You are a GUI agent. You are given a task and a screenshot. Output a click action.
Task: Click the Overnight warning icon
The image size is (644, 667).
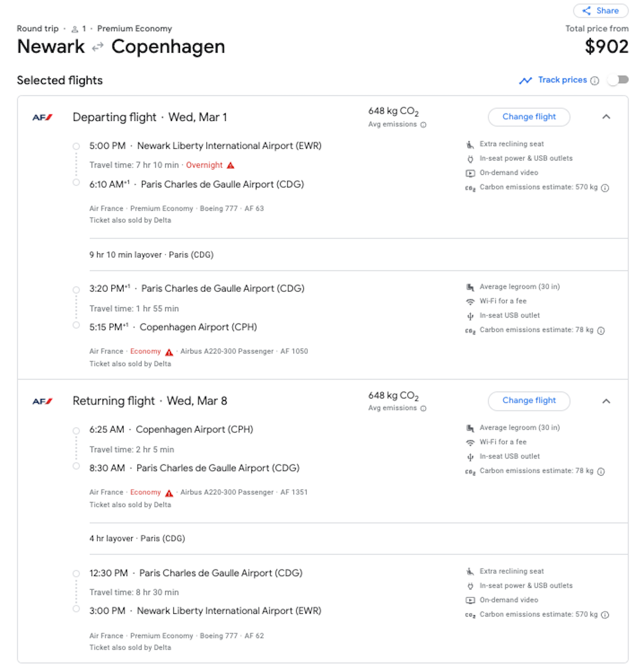(x=230, y=165)
